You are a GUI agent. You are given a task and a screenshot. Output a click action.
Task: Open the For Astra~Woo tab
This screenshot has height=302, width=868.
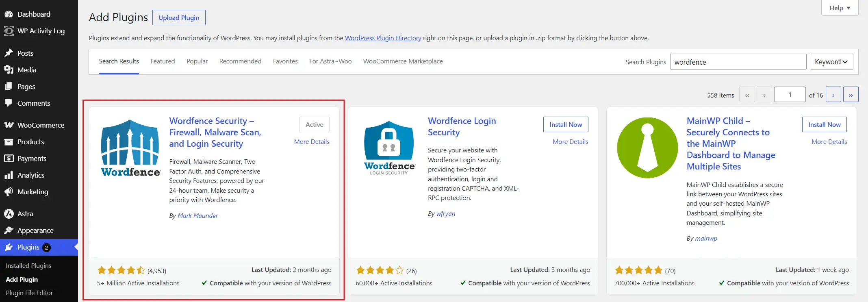tap(330, 61)
